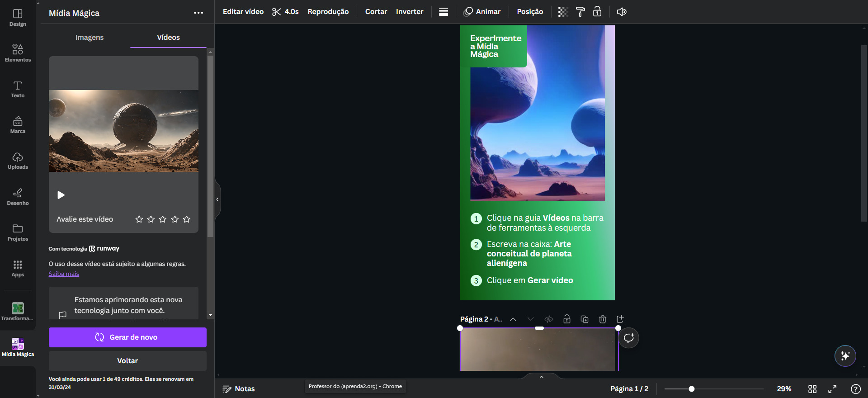Open the Reprodução playback options
The height and width of the screenshot is (398, 868).
point(328,12)
